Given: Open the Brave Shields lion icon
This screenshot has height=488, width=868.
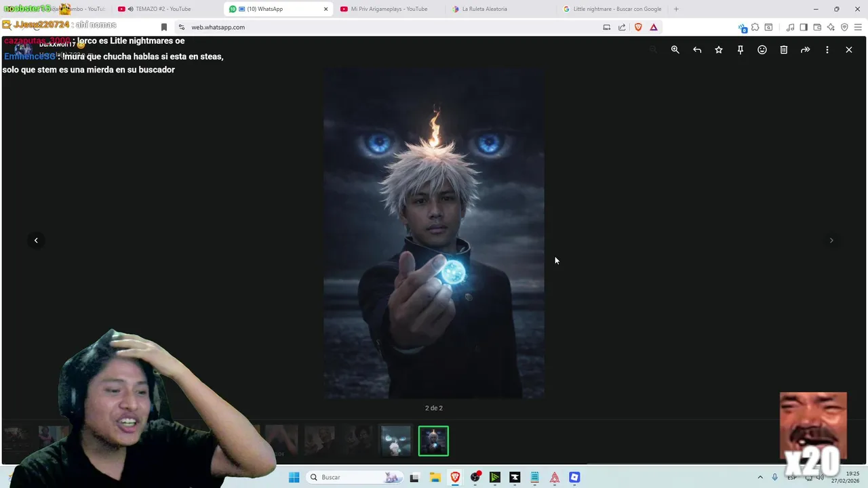Looking at the screenshot, I should coord(638,27).
